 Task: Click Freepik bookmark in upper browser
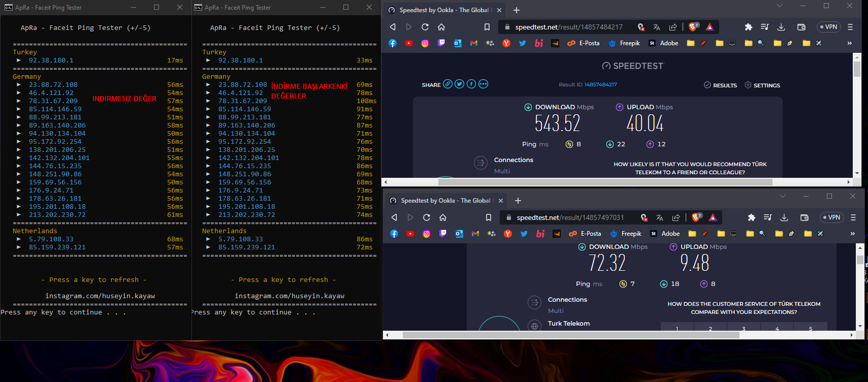(x=624, y=43)
